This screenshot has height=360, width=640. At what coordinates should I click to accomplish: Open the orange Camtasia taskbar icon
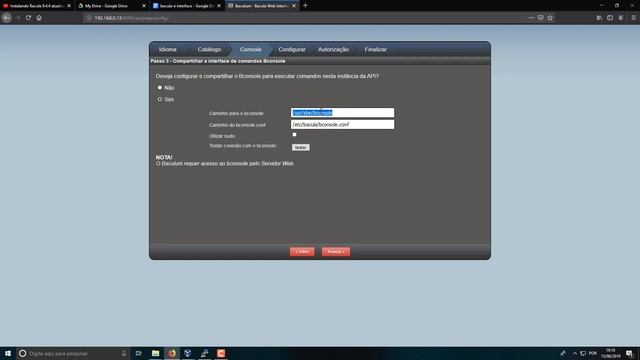[221, 353]
